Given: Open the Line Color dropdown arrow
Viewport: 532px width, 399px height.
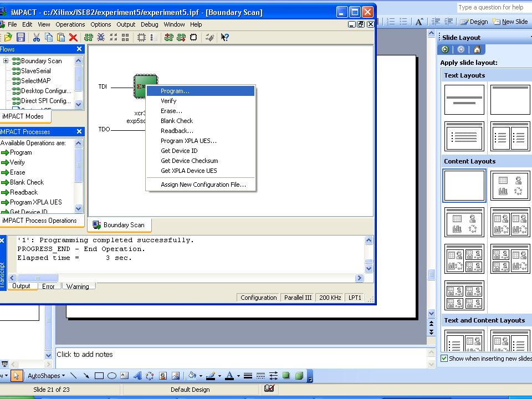Looking at the screenshot, I should [x=219, y=376].
